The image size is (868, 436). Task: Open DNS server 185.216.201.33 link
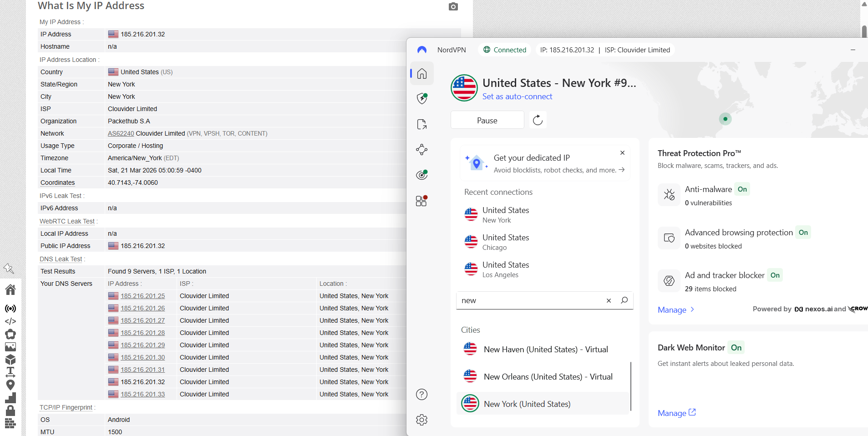tap(142, 394)
